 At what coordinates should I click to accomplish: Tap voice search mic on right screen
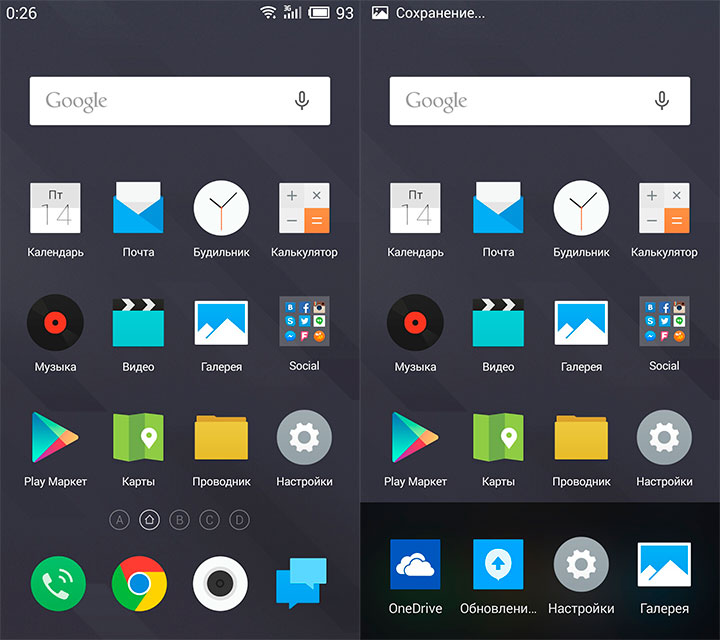click(662, 100)
